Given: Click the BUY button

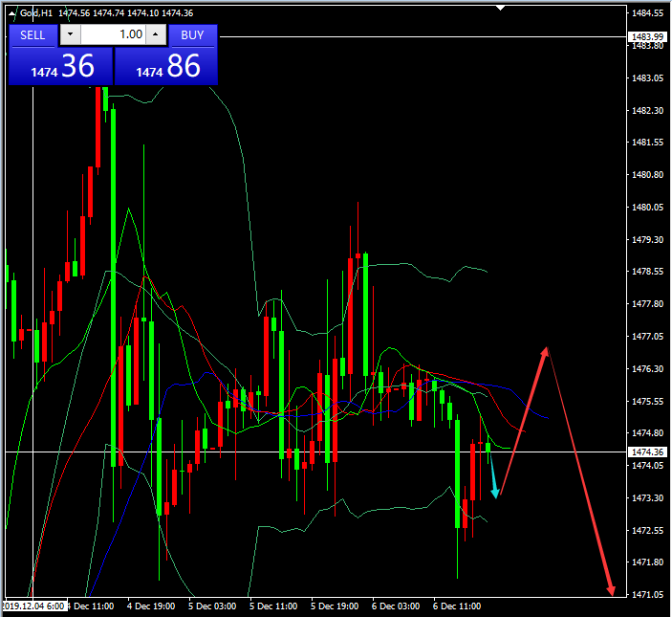Looking at the screenshot, I should pos(192,35).
